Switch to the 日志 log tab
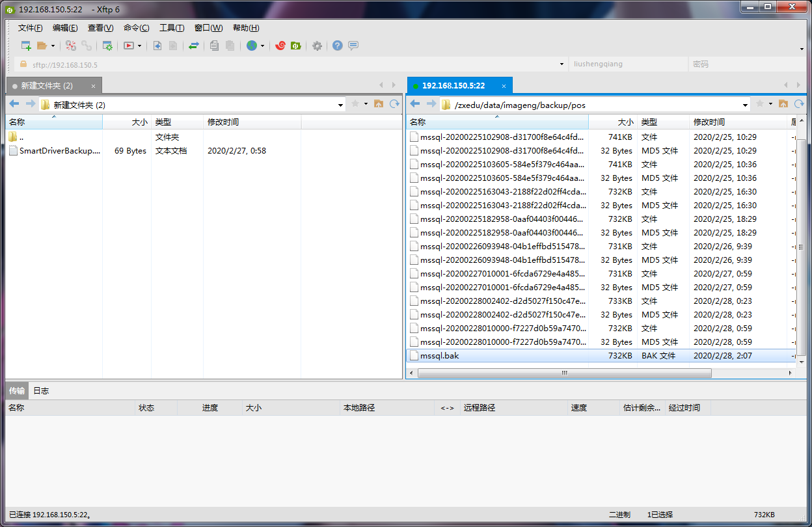Image resolution: width=812 pixels, height=527 pixels. coord(41,391)
